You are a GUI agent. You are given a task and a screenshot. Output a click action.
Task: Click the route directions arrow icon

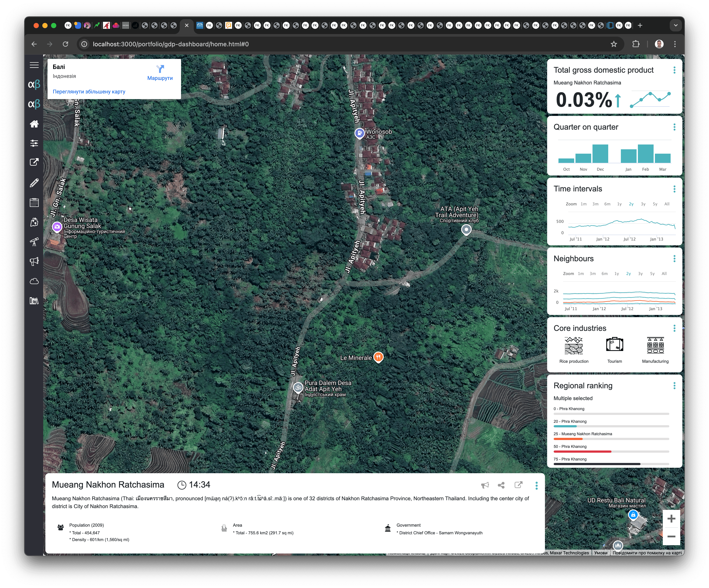pos(160,69)
